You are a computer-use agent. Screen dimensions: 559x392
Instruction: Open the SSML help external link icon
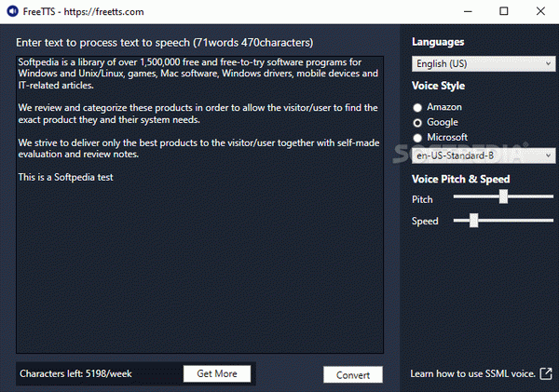click(546, 373)
